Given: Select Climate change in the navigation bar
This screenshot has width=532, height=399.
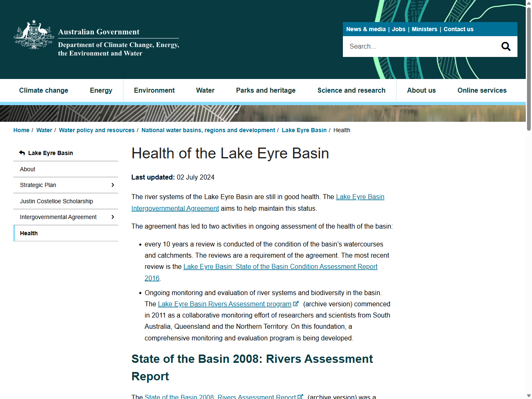Looking at the screenshot, I should coord(44,90).
